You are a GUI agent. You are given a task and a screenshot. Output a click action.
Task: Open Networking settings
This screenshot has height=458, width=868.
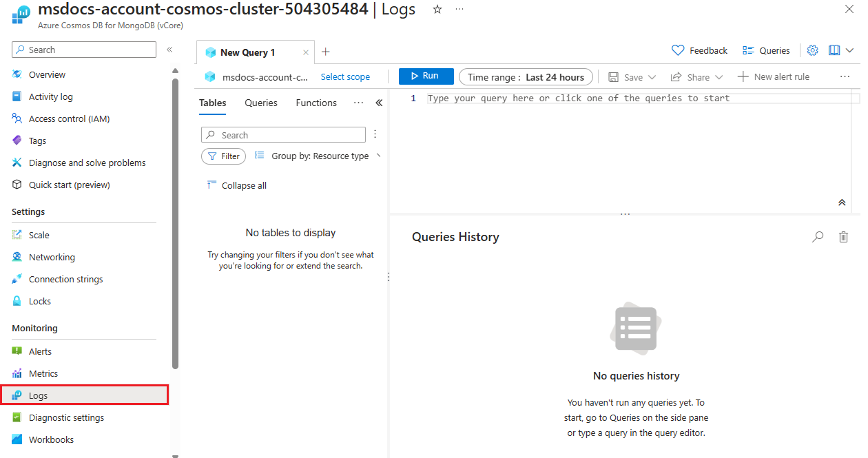click(52, 257)
